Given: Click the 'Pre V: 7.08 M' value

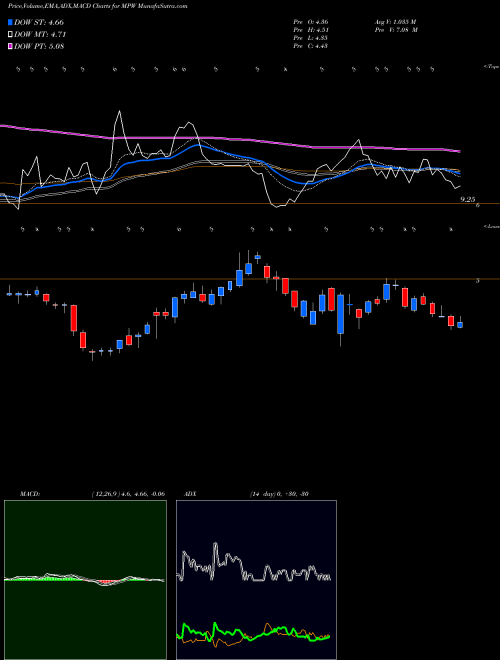Looking at the screenshot, I should click(396, 30).
